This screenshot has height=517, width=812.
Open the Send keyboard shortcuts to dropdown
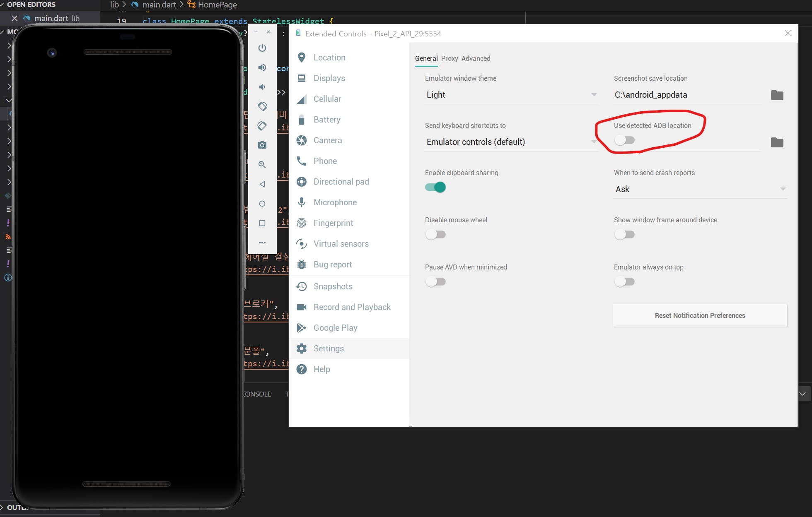511,142
